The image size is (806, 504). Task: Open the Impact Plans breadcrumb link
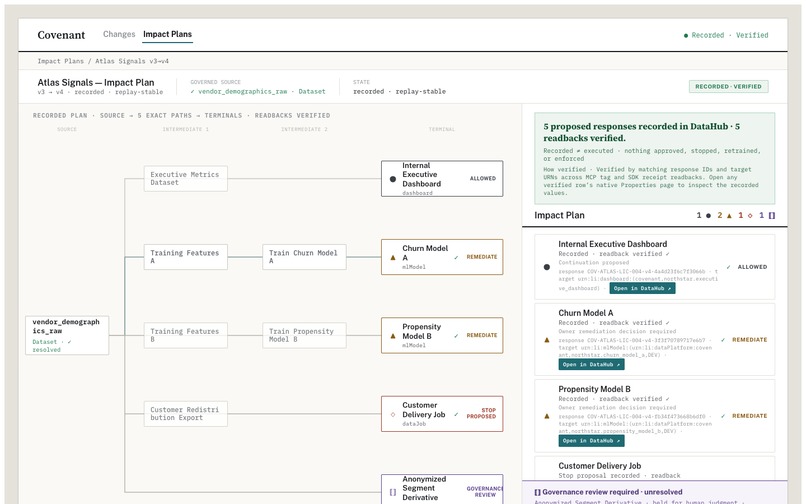pyautogui.click(x=60, y=61)
